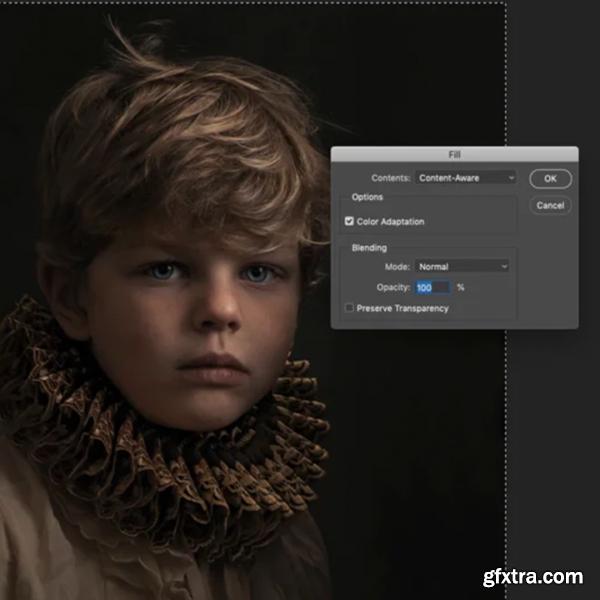Uncheck the Color Adaptation checkbox
Image resolution: width=600 pixels, height=600 pixels.
[349, 221]
